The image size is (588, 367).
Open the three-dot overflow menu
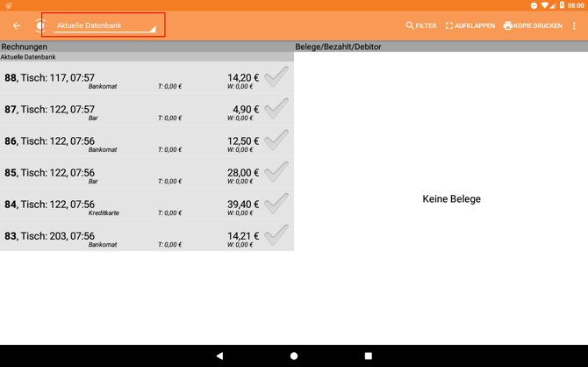[x=575, y=26]
